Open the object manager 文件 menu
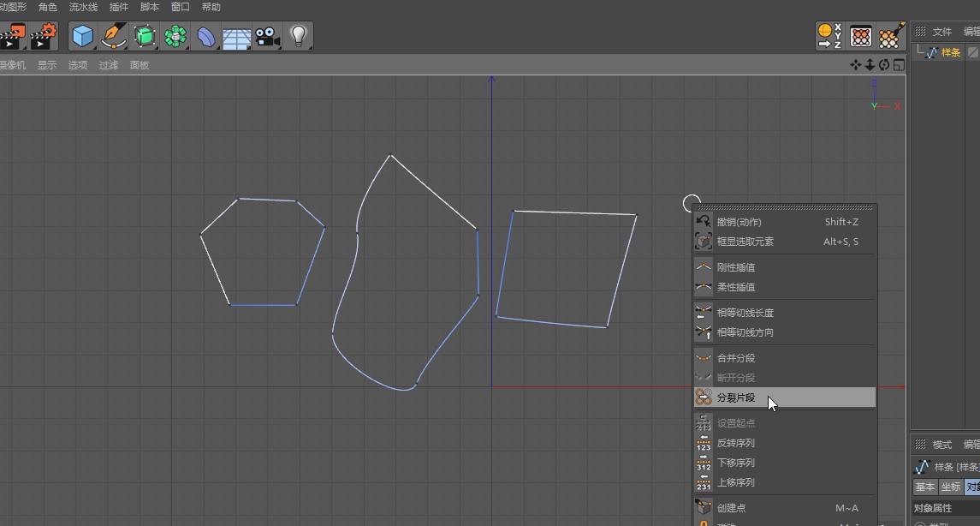The width and height of the screenshot is (980, 526). click(941, 32)
